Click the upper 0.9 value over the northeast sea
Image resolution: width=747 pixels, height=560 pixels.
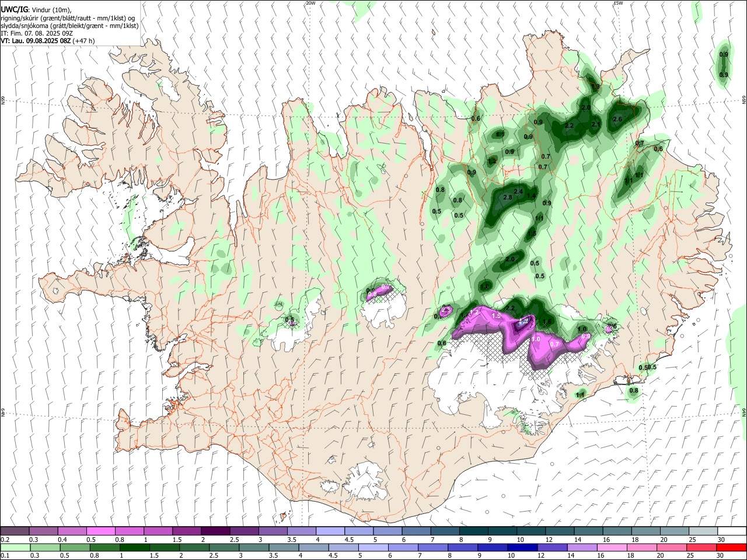(x=724, y=54)
